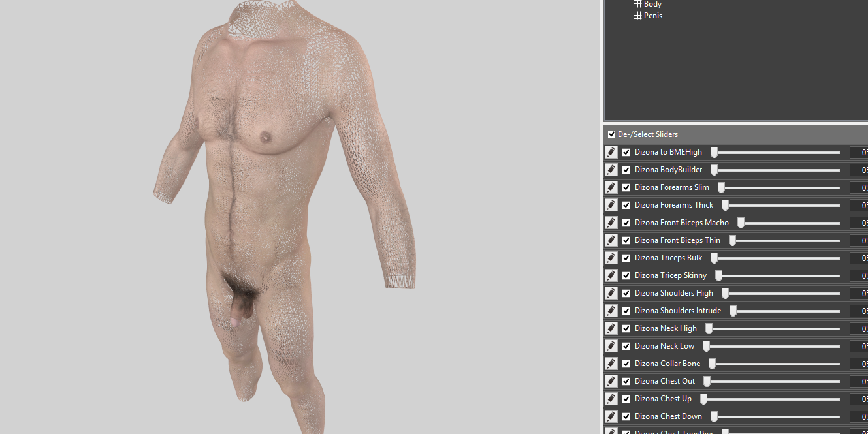Screen dimensions: 868x434
Task: Uncheck the Dizona Tricep Skinny checkbox
Action: (626, 275)
